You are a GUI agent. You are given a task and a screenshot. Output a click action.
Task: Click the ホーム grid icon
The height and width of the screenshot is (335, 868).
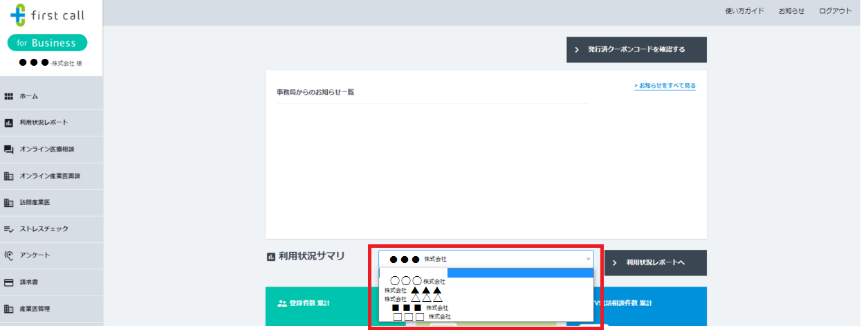(9, 96)
